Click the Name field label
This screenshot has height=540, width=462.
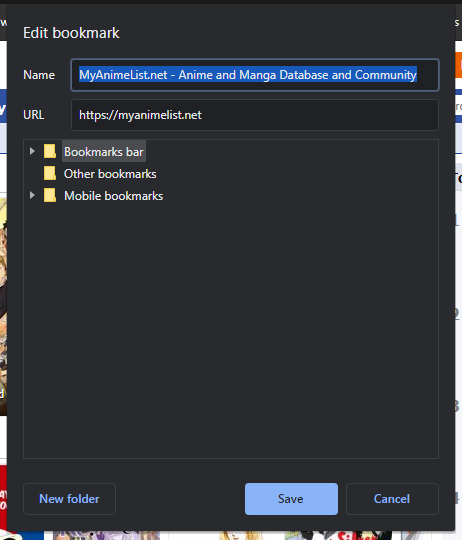[39, 75]
